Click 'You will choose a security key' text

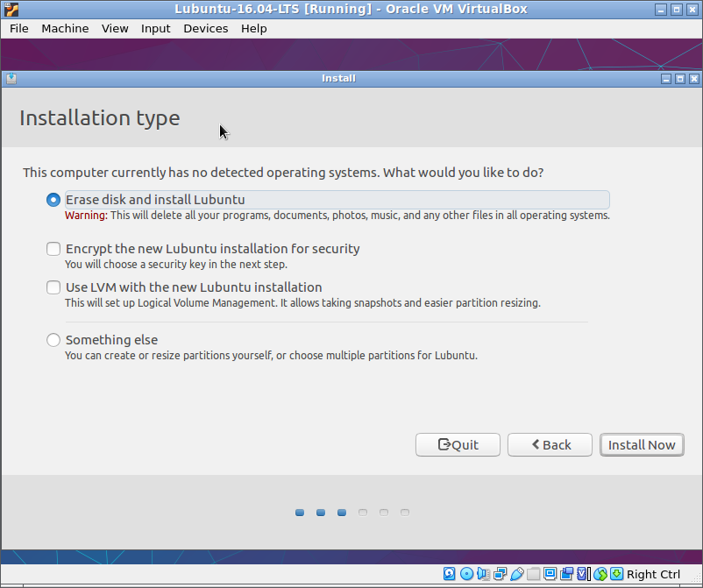176,265
